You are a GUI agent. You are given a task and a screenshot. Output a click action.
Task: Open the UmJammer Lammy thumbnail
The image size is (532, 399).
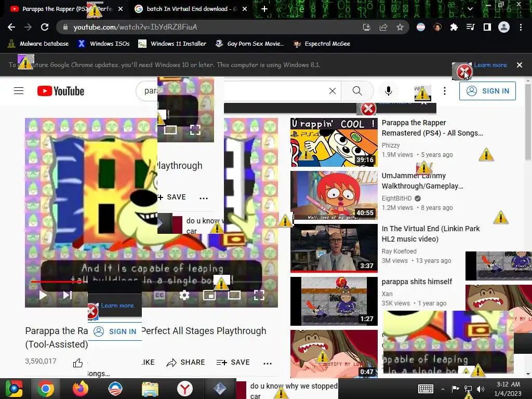334,195
